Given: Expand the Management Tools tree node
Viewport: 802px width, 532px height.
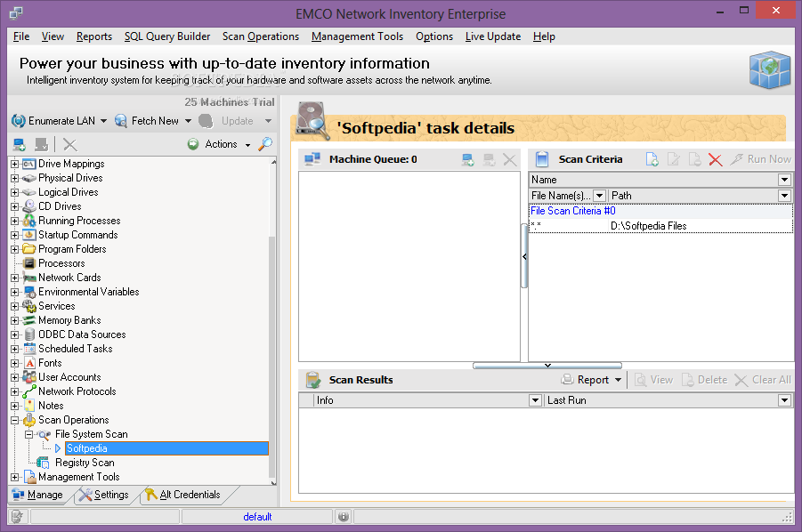Looking at the screenshot, I should coord(14,478).
